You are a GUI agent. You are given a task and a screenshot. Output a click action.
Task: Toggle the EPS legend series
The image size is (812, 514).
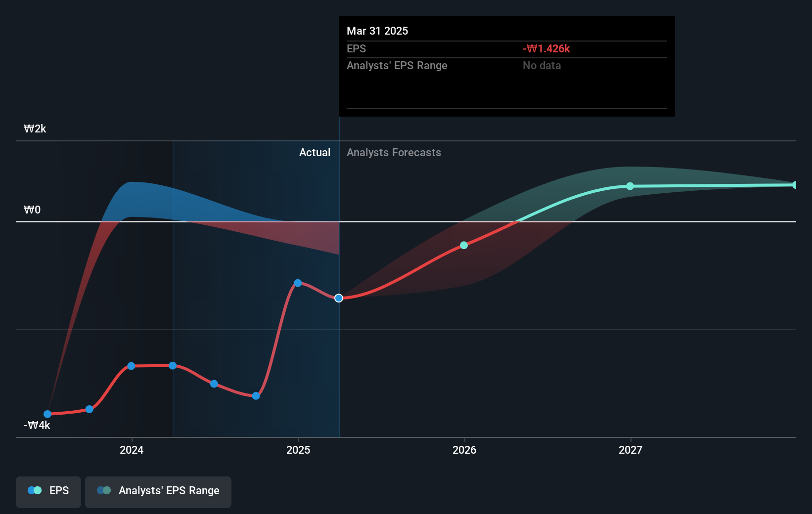click(48, 491)
